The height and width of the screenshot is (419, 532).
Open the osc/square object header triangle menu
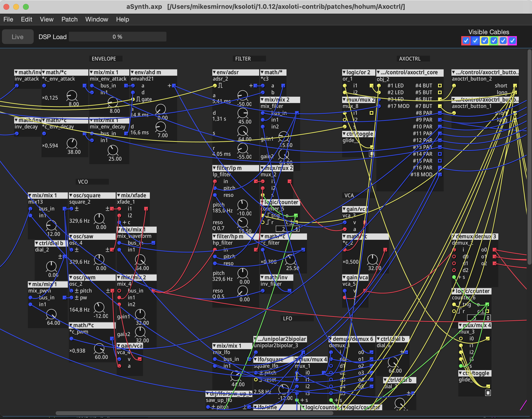point(71,196)
